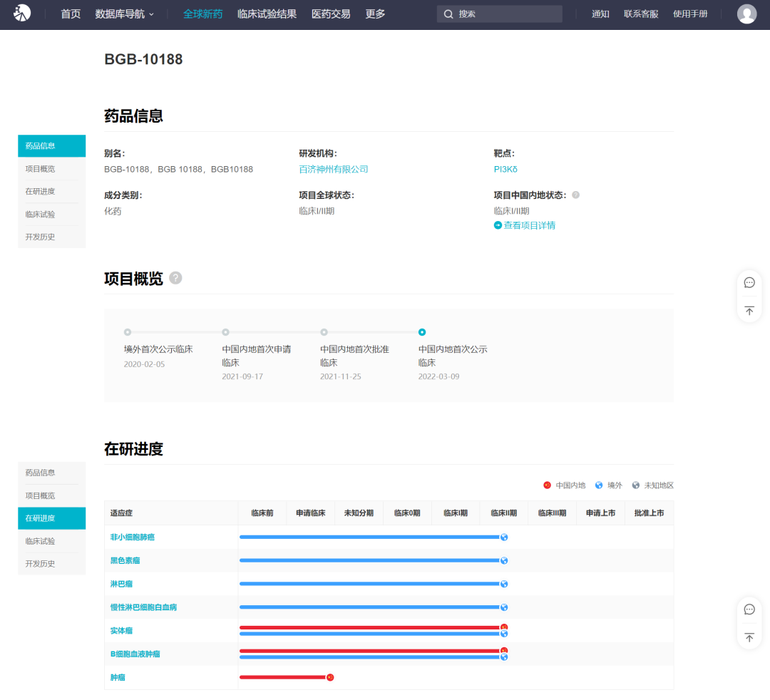Screen dimensions: 770x700
Task: Open 淋巴瘤 indication link
Action: tap(121, 584)
